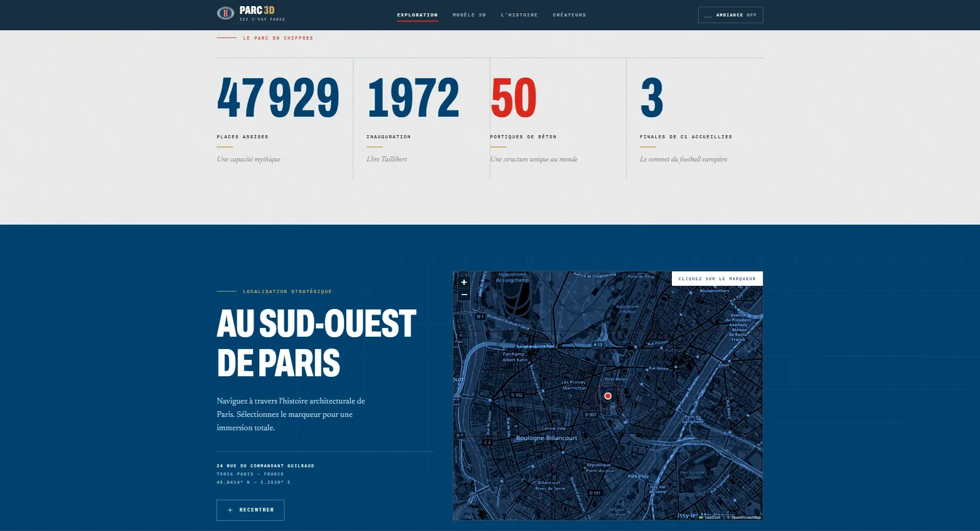
Task: Click the red stadium marker on map
Action: click(608, 396)
